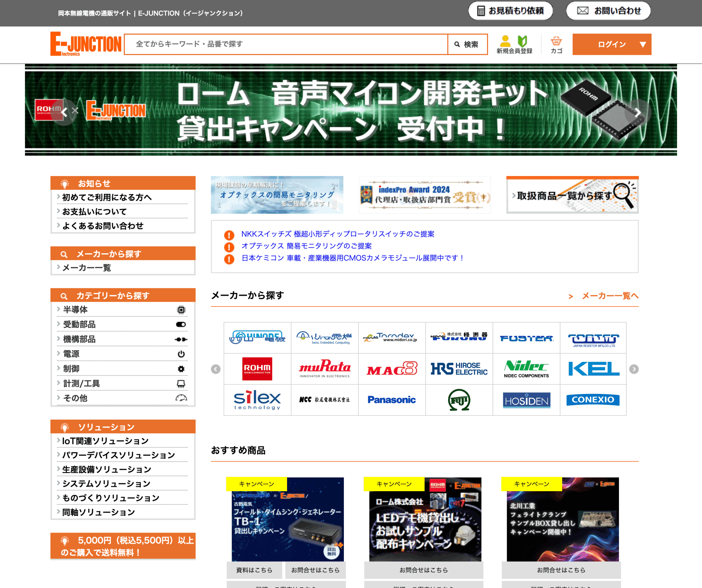Select the silex technology maker logo

[x=257, y=400]
